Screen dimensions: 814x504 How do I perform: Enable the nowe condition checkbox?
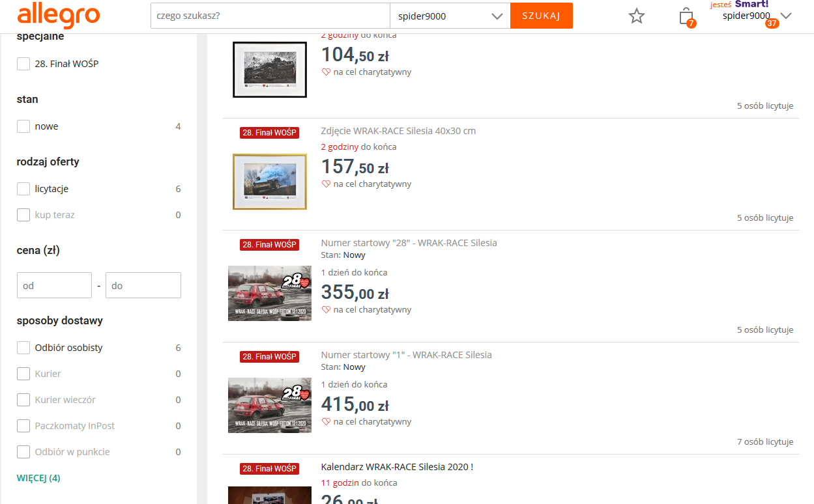pos(23,126)
